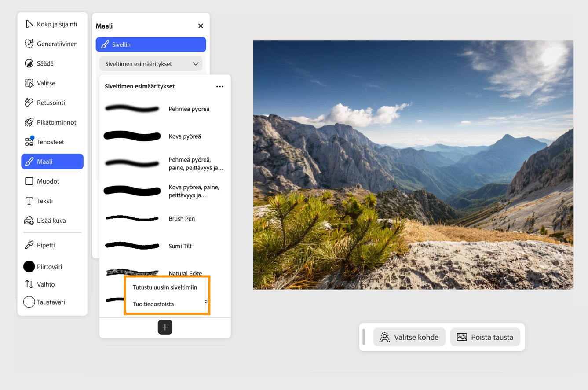Expand the Siveltimen esimääritykset dropdown
588x390 pixels.
click(151, 64)
